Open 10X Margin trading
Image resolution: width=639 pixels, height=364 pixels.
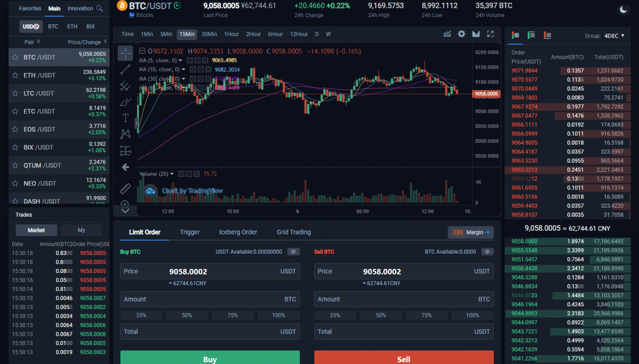click(471, 232)
